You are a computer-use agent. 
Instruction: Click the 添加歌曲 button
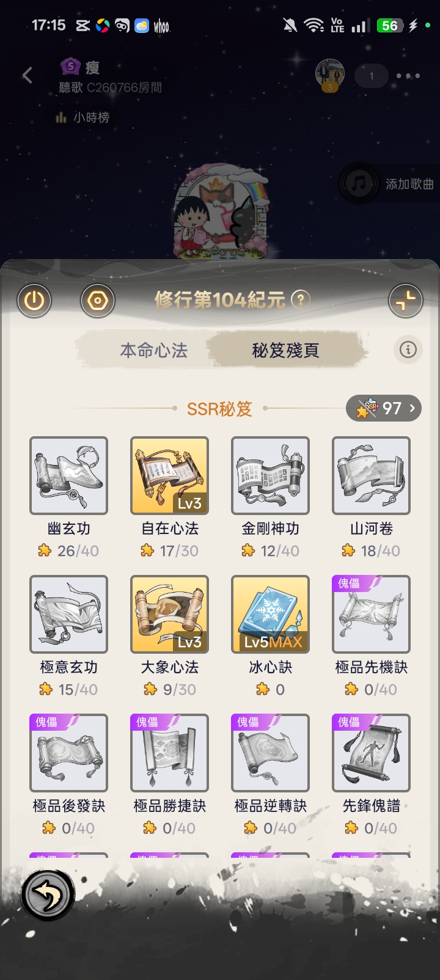(389, 183)
